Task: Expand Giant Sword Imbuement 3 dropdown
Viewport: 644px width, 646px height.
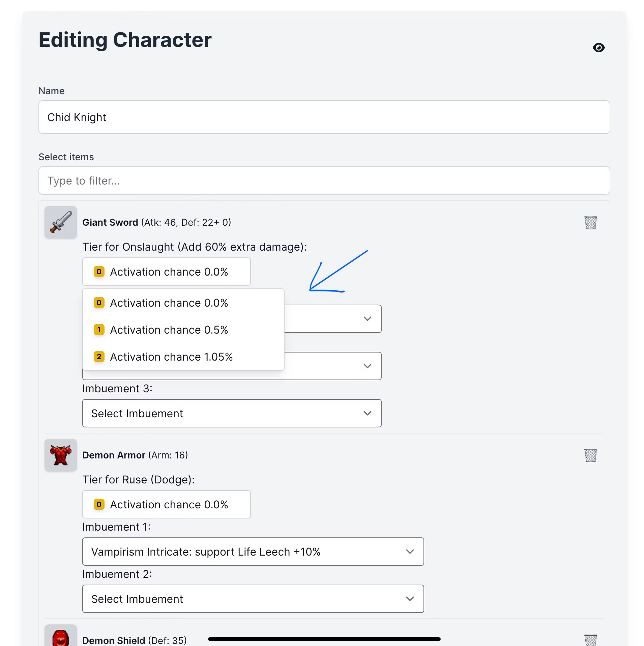Action: [232, 414]
